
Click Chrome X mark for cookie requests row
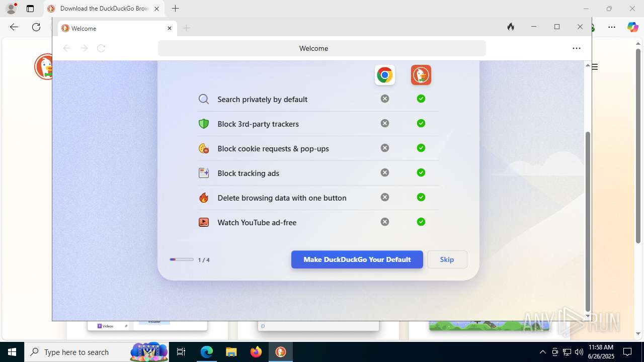385,148
